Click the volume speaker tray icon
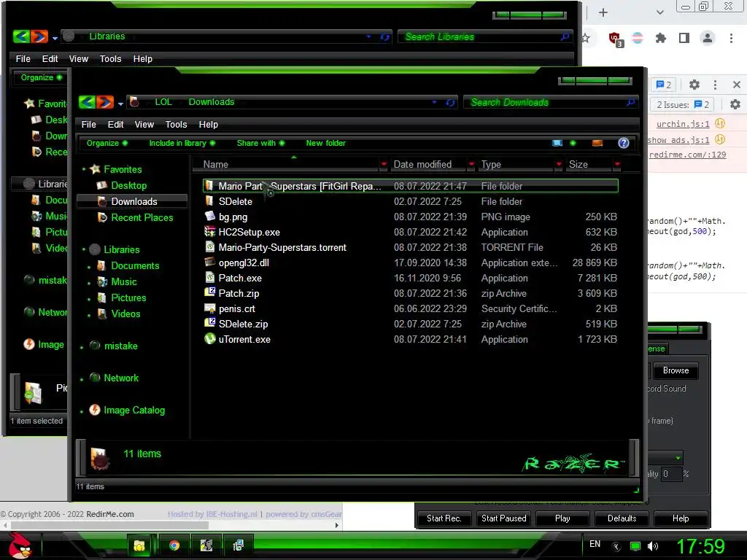 click(x=653, y=546)
